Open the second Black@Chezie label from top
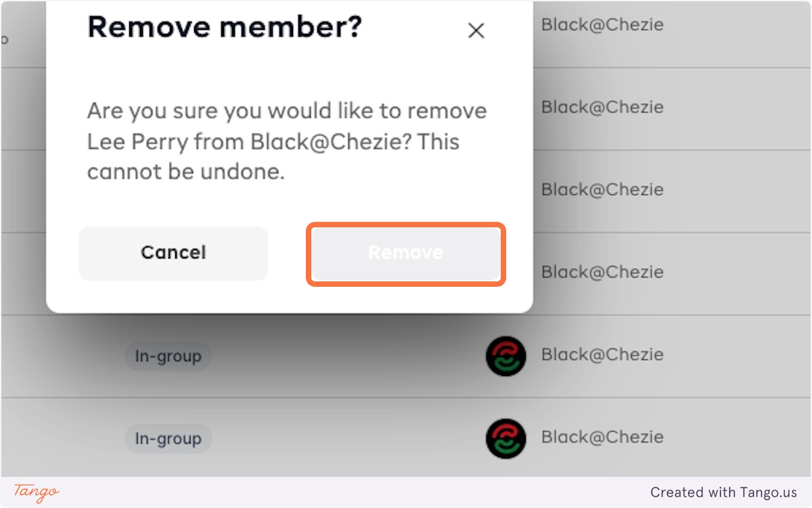Image resolution: width=812 pixels, height=508 pixels. [602, 107]
